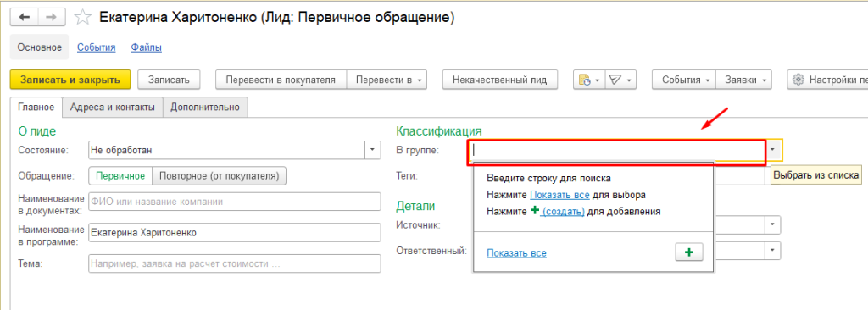
Task: Open the Файлы link
Action: [146, 47]
